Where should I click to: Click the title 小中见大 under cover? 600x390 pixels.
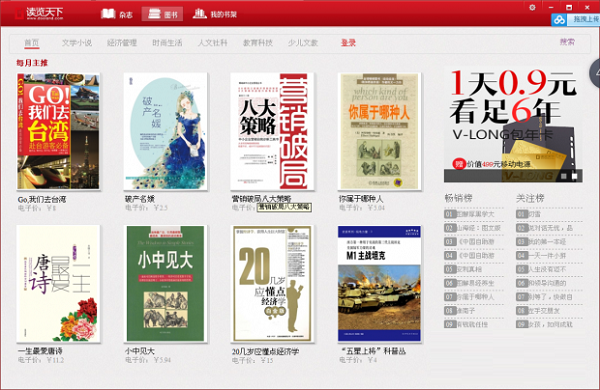coord(140,351)
